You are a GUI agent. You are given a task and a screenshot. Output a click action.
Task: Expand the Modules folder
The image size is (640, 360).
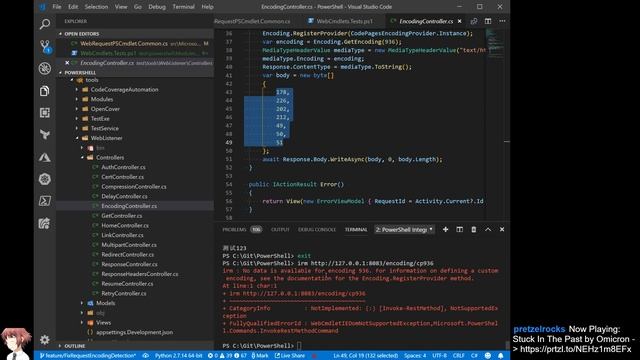click(x=102, y=99)
